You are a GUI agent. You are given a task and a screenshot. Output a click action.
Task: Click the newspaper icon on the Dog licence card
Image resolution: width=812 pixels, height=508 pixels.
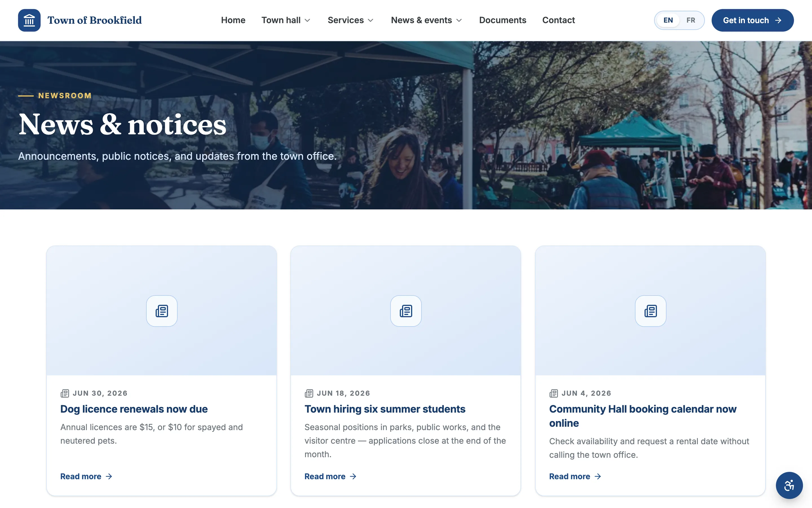click(162, 311)
